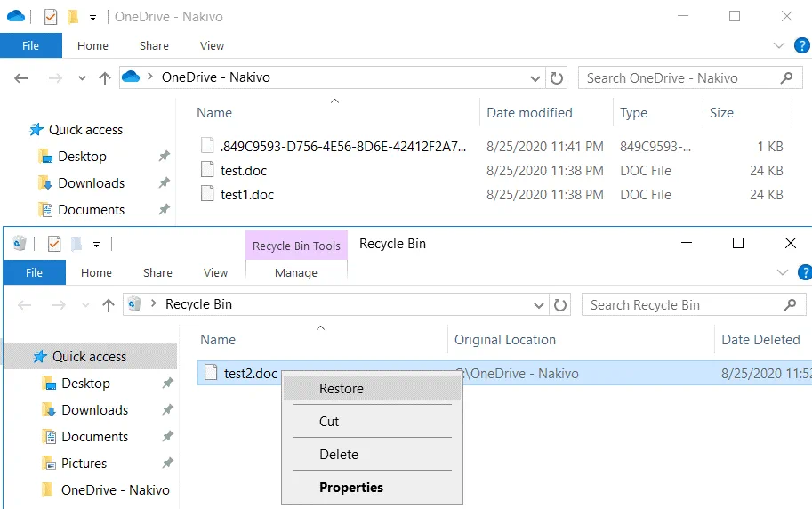Click search magnifier in OneDrive window
The image size is (812, 509).
pos(786,78)
